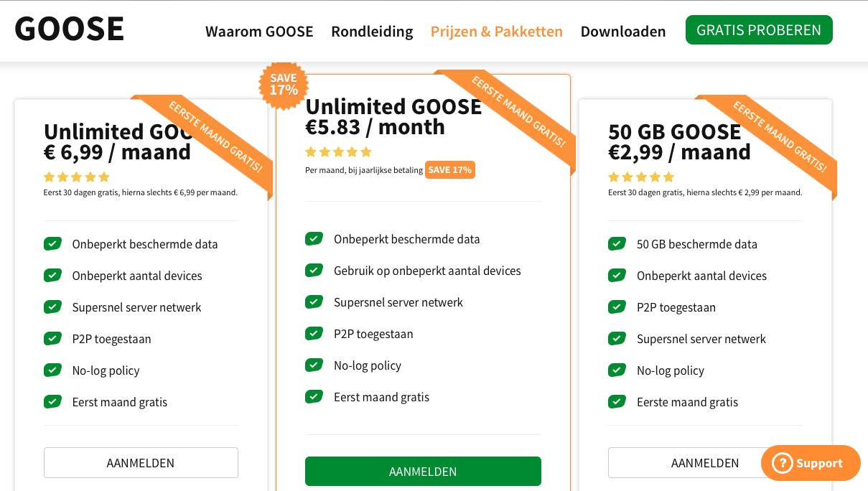Click the star rating under € 6,99 / maand
This screenshot has height=491, width=868.
(77, 177)
